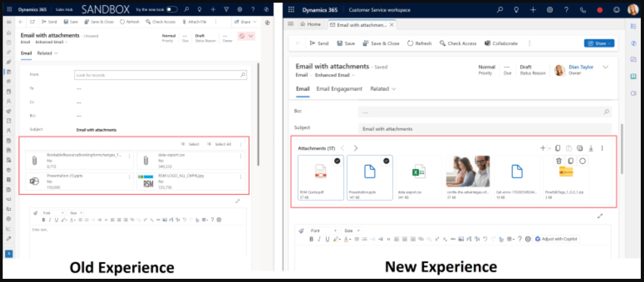Click the plus quick-create icon in Customer Service workspace

click(x=533, y=10)
